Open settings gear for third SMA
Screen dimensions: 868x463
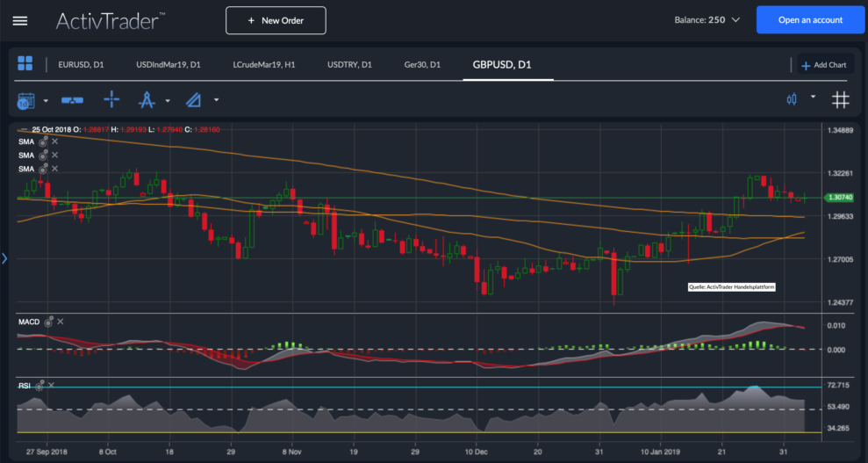pos(43,169)
